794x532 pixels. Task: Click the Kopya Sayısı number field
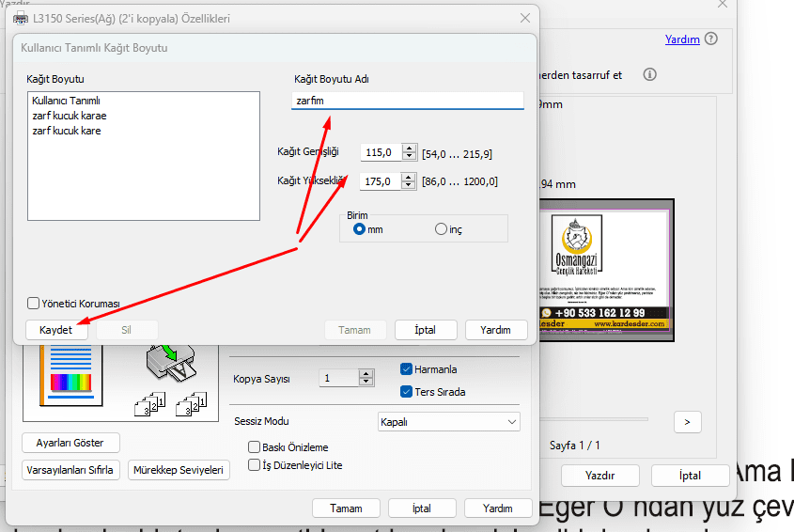click(x=339, y=378)
